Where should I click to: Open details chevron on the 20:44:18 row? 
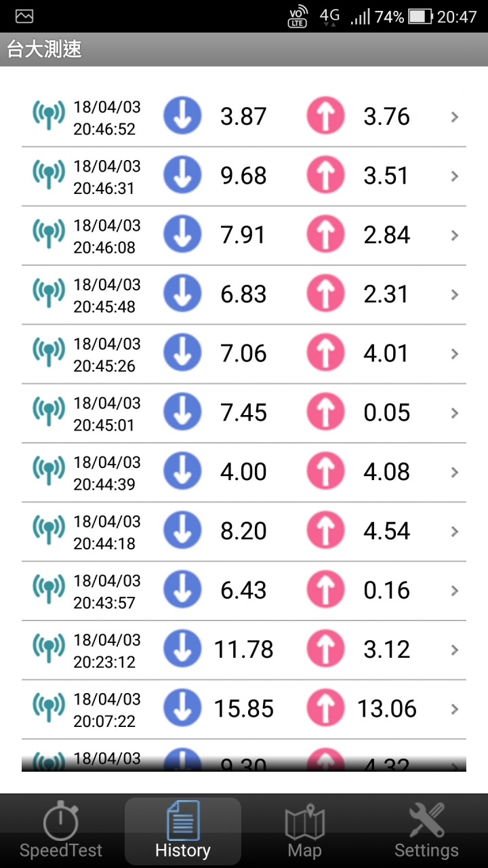[x=455, y=531]
